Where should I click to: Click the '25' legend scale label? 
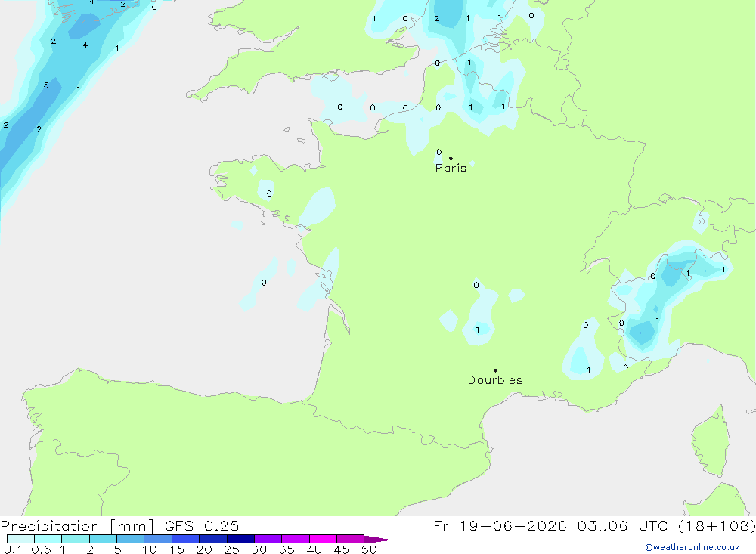(231, 549)
